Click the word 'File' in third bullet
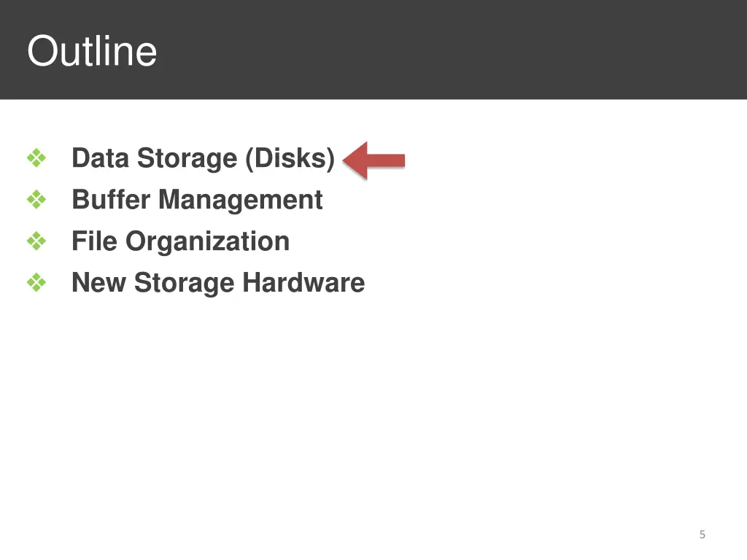Image resolution: width=747 pixels, height=560 pixels. 94,241
